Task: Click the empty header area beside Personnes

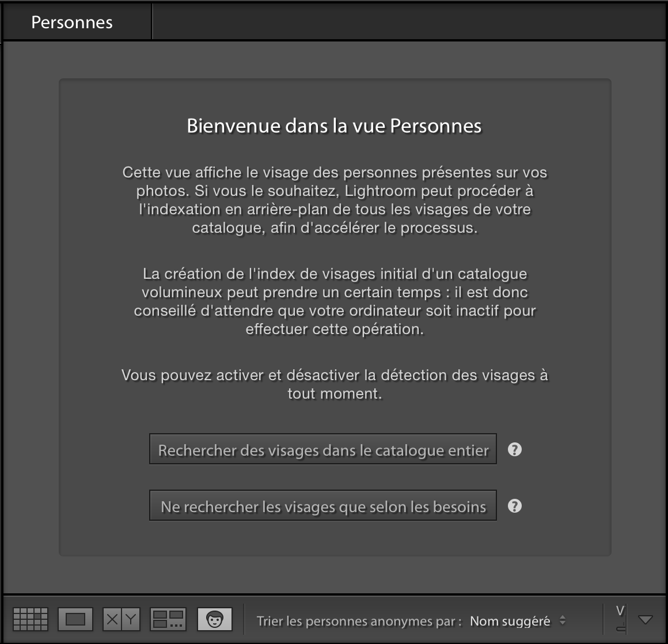Action: point(403,21)
